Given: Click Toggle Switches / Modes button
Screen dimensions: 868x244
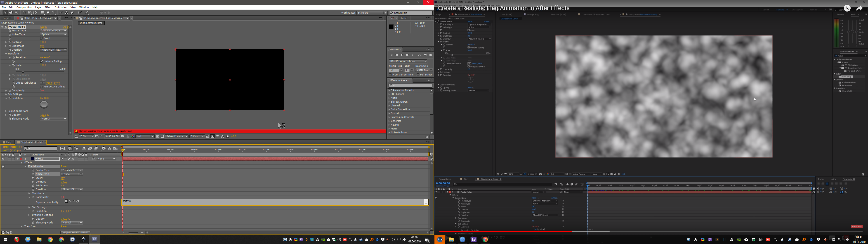Looking at the screenshot, I should pyautogui.click(x=75, y=232).
